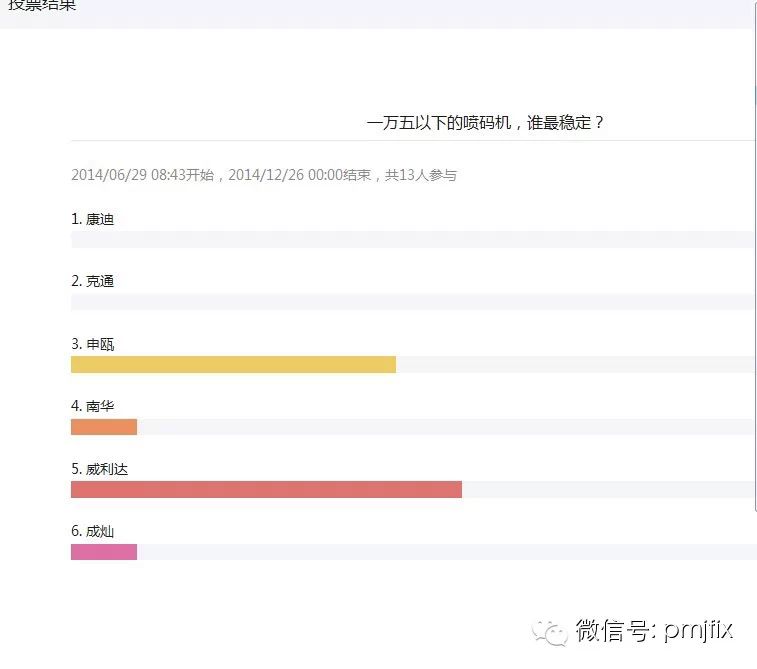Pick poll option 6. 成灿
757x669 pixels.
[x=93, y=531]
